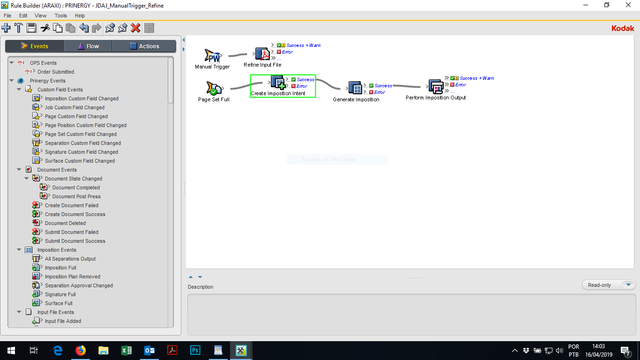
Task: Click inside the Description text area
Action: pos(411,315)
